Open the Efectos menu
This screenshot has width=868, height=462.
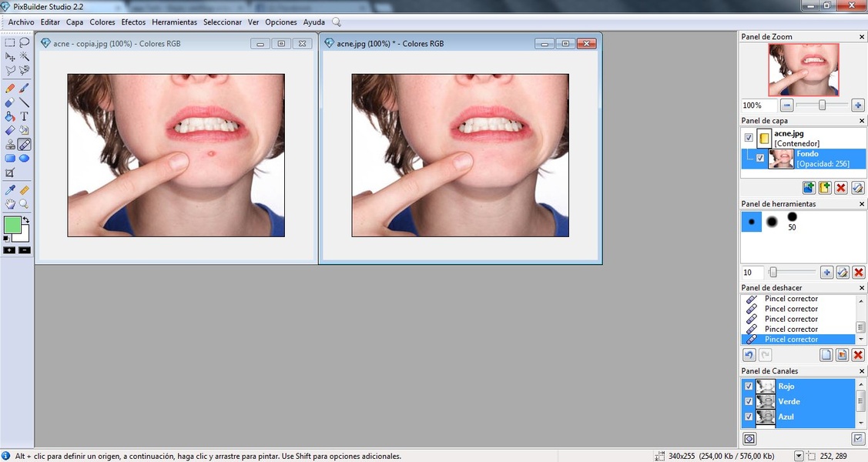tap(133, 22)
